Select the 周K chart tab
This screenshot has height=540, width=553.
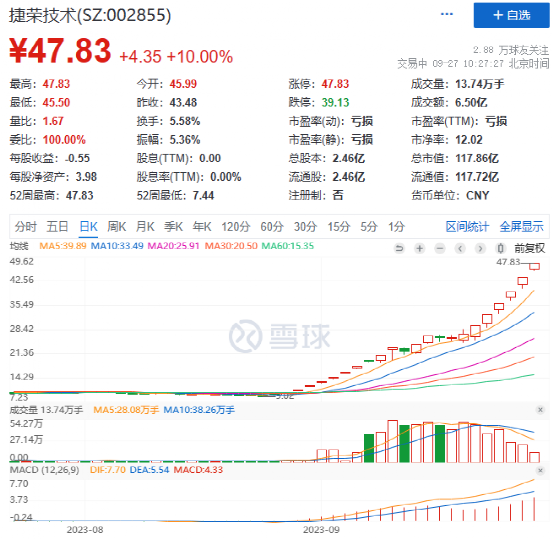(x=117, y=226)
